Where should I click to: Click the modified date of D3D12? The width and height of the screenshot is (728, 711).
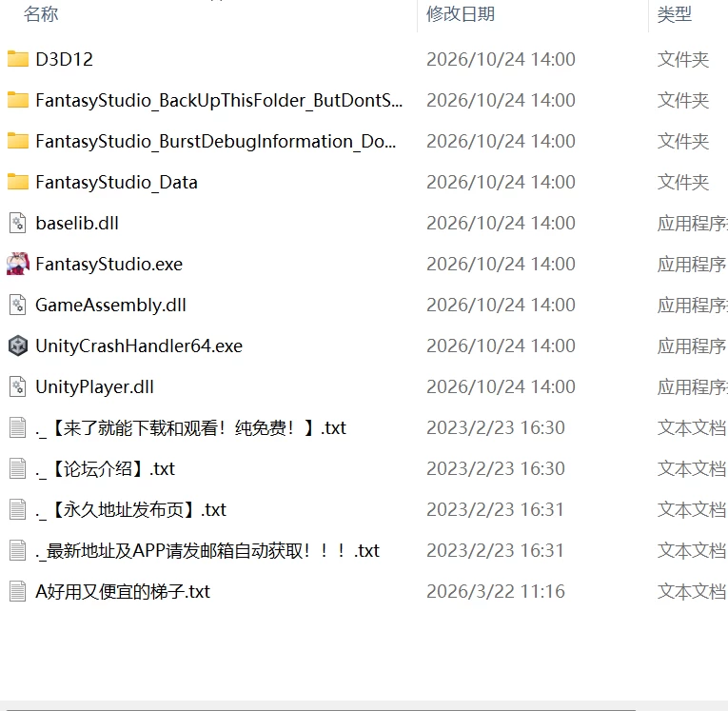click(x=501, y=59)
